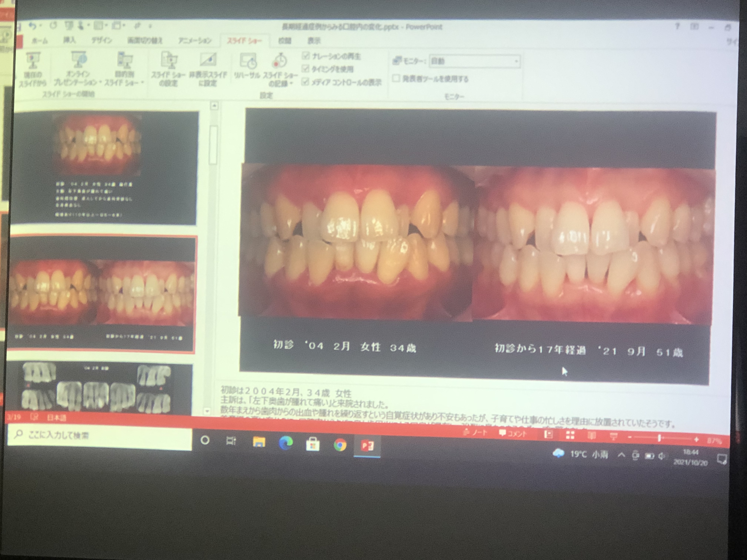Open weather widget showing 19°C 小雨
Screen dimensions: 747x560
click(580, 454)
